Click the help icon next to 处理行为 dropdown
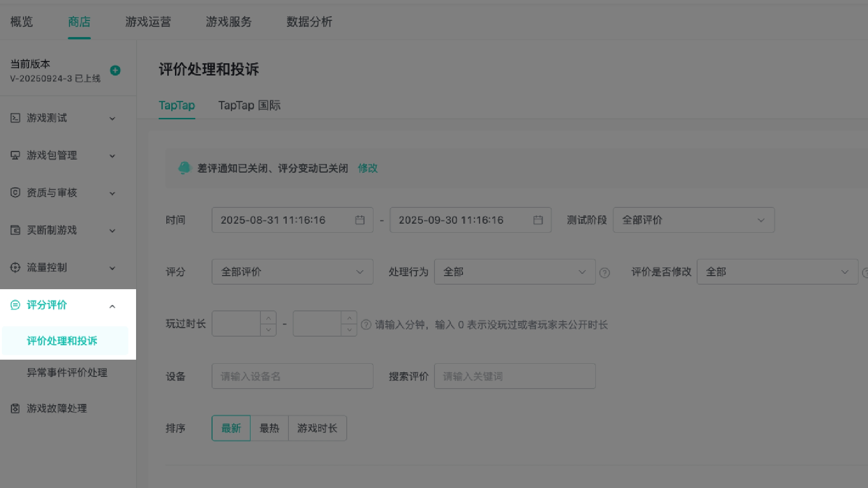The height and width of the screenshot is (488, 868). pyautogui.click(x=604, y=273)
